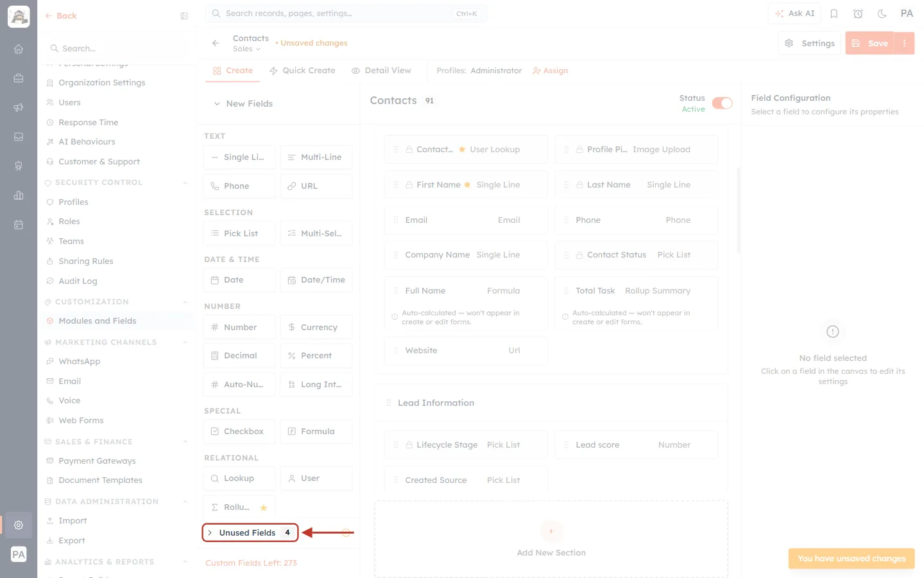924x578 pixels.
Task: Collapse the Security Control group
Action: point(185,182)
